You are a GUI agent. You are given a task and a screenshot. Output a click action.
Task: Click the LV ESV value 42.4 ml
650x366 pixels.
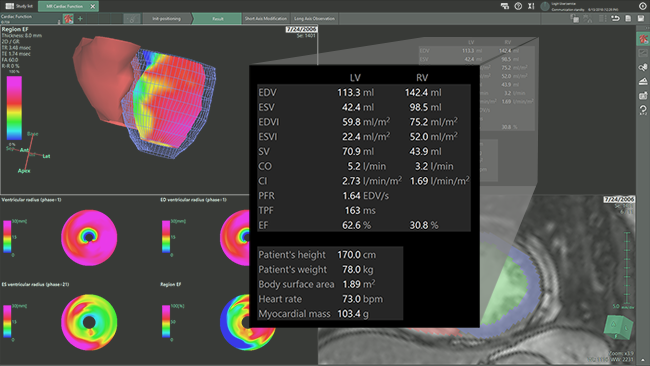tap(358, 107)
